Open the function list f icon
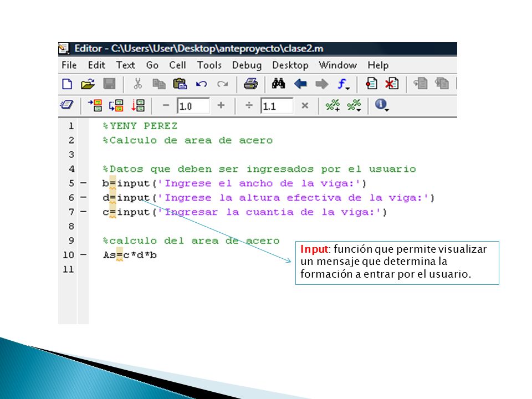The width and height of the screenshot is (532, 399). click(x=344, y=84)
